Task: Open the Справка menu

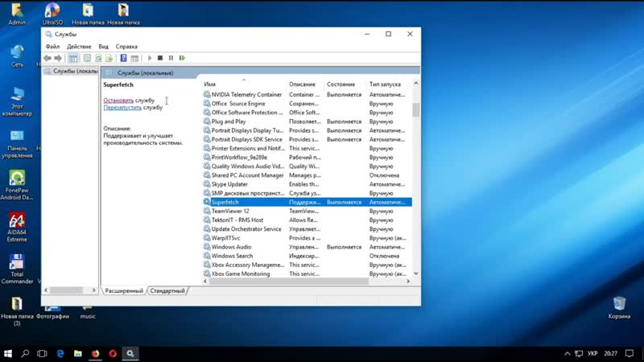Action: coord(126,47)
